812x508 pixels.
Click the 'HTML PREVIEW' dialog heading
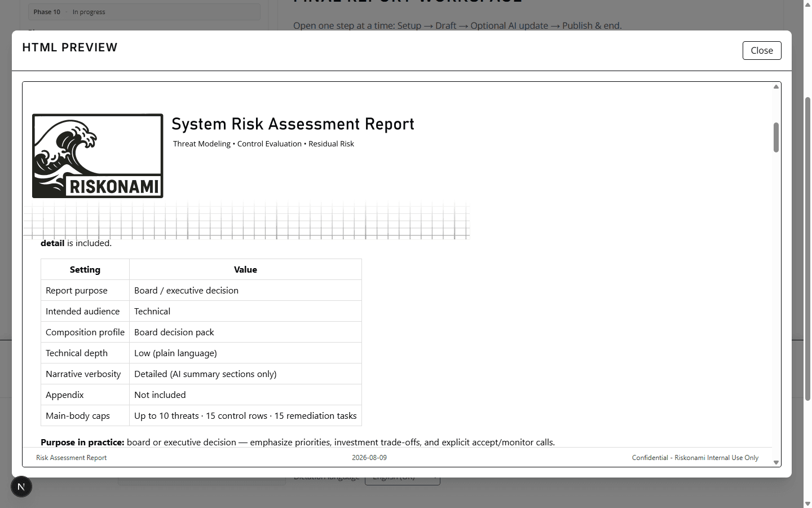[x=70, y=47]
